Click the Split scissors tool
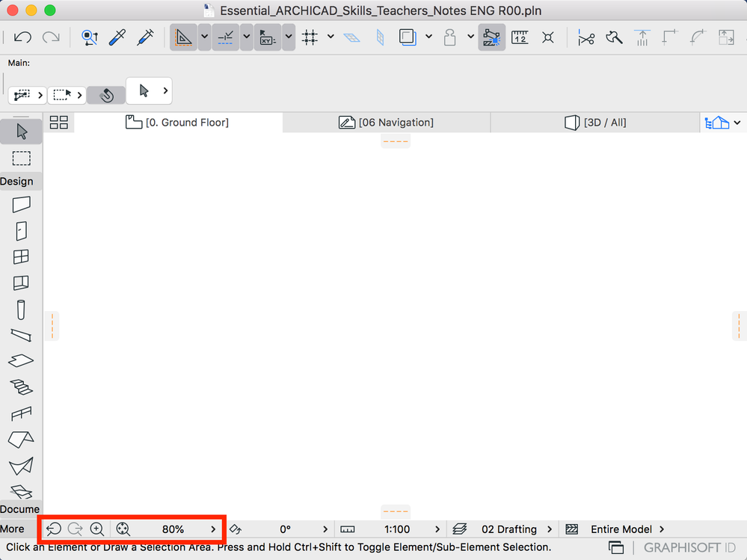This screenshot has width=747, height=560. click(x=586, y=37)
